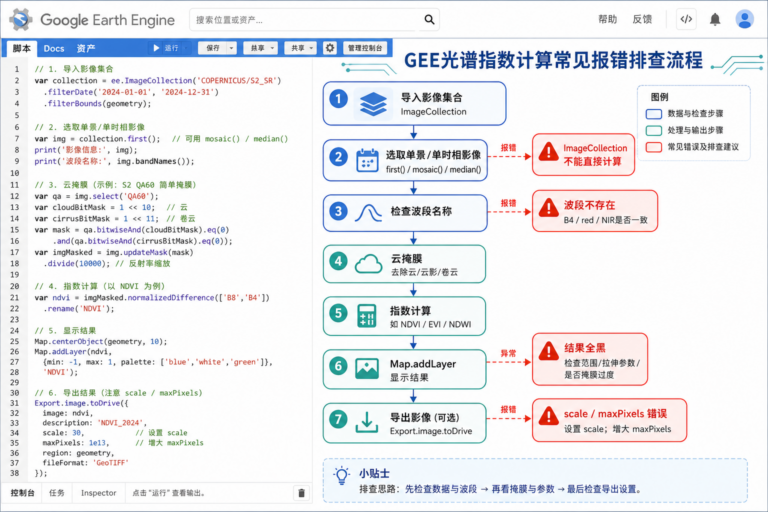This screenshot has width=768, height=512.
Task: Expand the dropdown arrow beside 保存
Action: (x=231, y=48)
